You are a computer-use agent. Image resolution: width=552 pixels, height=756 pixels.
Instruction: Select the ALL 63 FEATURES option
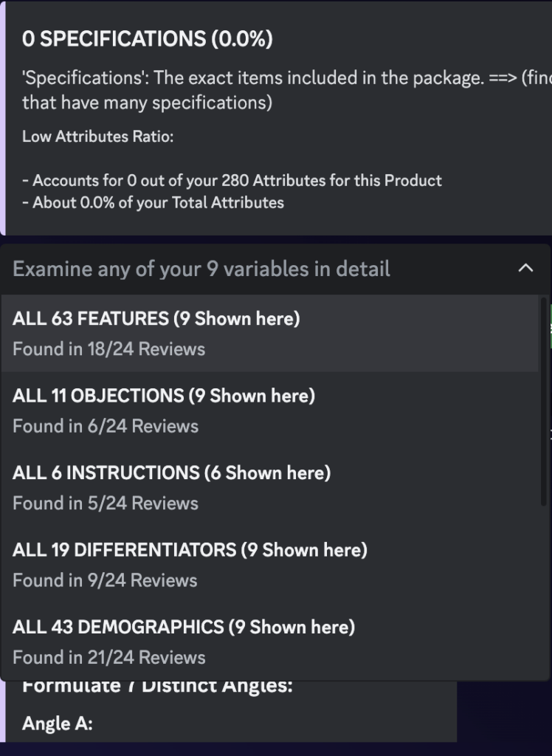pyautogui.click(x=269, y=333)
